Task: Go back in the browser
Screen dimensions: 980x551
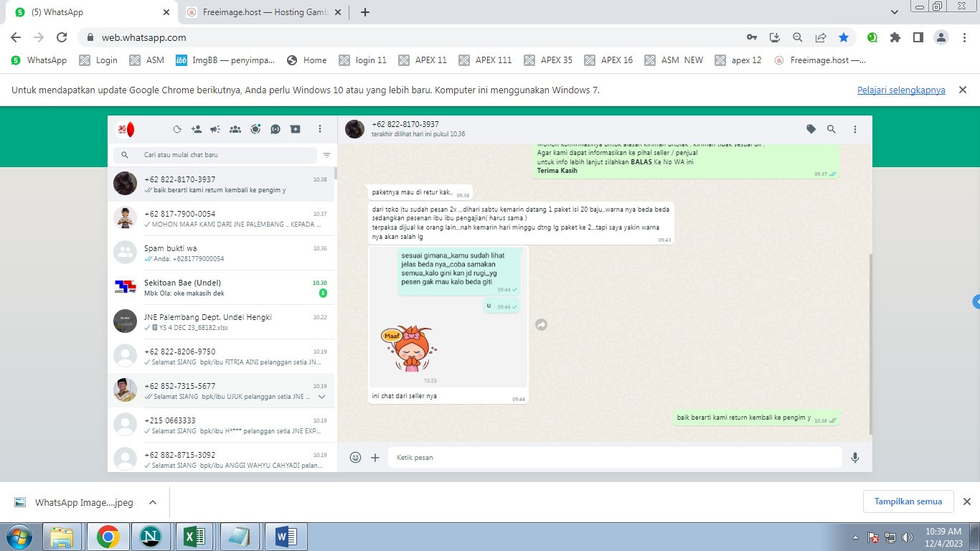Action: (16, 37)
